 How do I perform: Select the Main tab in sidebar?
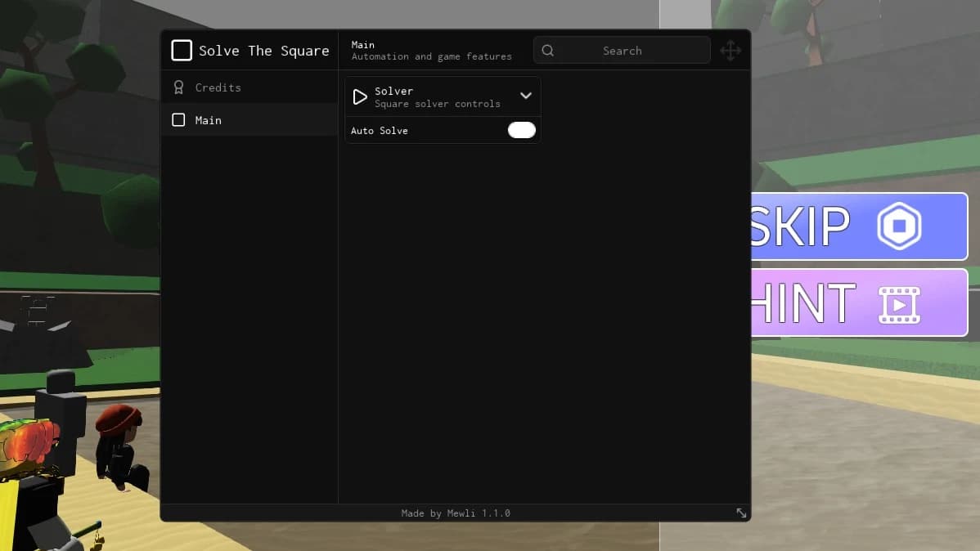tap(250, 120)
